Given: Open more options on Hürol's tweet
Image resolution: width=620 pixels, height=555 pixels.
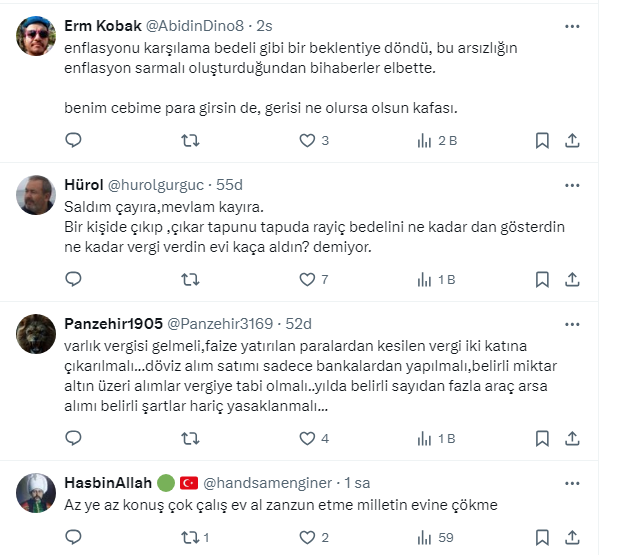Looking at the screenshot, I should [572, 185].
